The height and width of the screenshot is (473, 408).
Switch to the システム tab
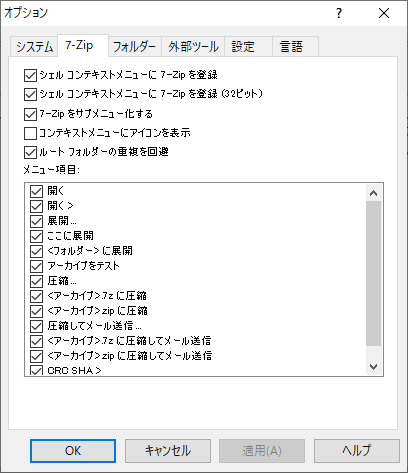(34, 47)
